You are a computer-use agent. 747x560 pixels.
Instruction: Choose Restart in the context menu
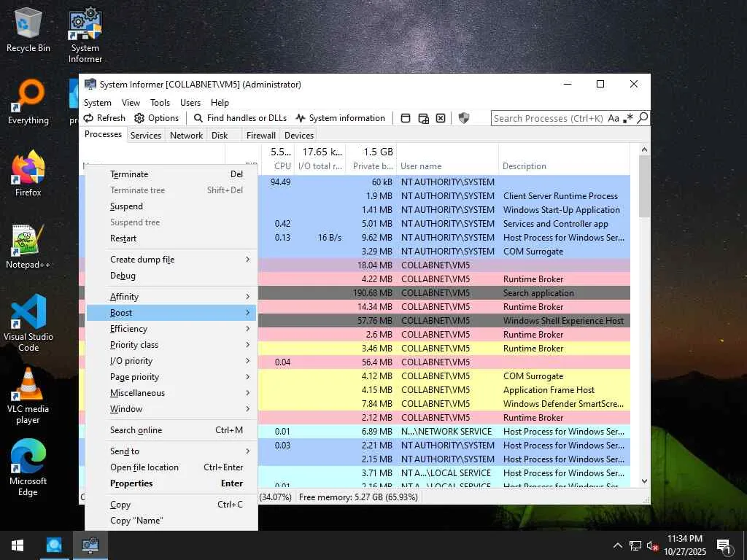171,238
